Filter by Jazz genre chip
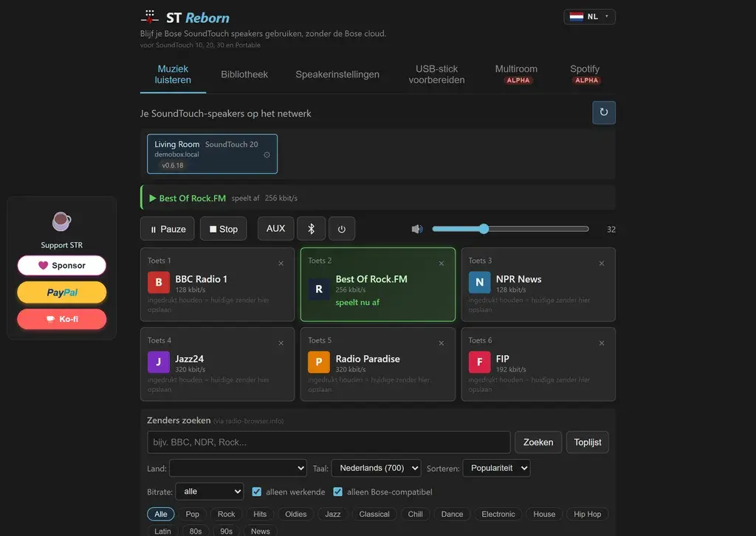The image size is (756, 536). point(333,515)
